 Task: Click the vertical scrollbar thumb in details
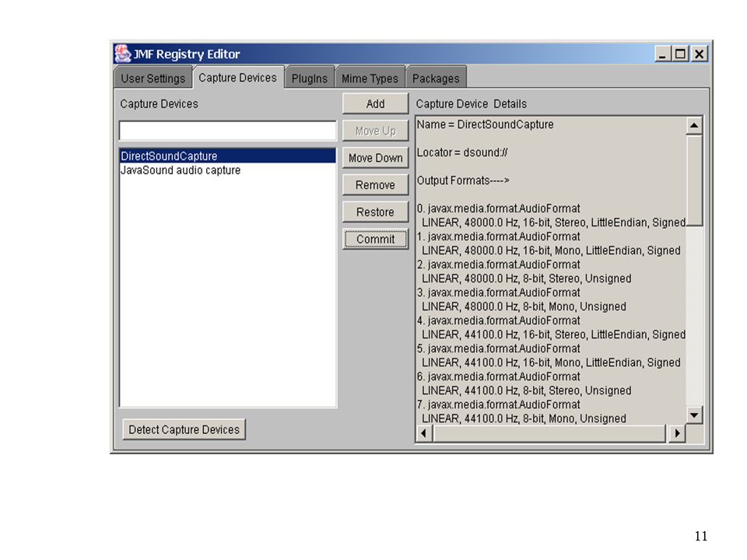tap(694, 180)
